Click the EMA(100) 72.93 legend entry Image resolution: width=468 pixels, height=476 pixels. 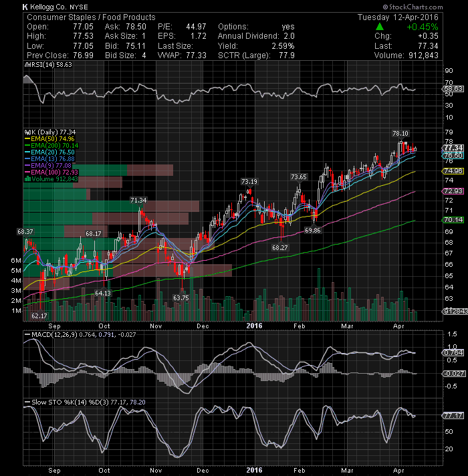[x=51, y=172]
